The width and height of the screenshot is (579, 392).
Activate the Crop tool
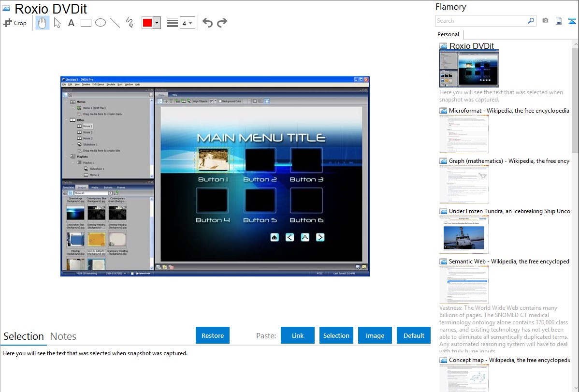pyautogui.click(x=15, y=23)
